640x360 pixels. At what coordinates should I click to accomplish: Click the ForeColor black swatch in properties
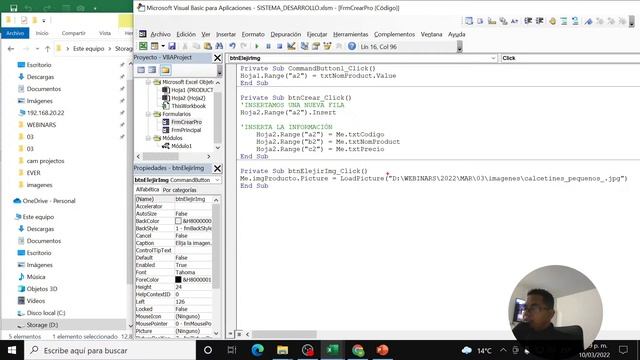click(x=178, y=280)
